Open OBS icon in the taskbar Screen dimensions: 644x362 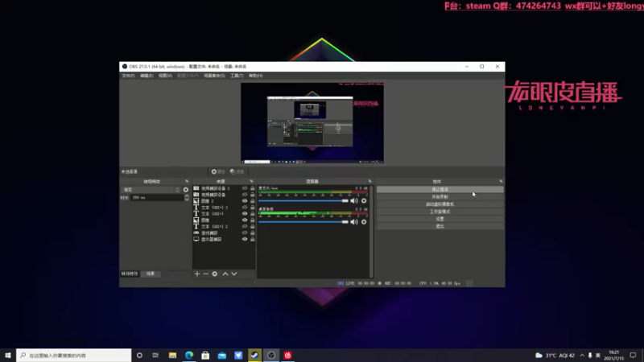(x=271, y=355)
